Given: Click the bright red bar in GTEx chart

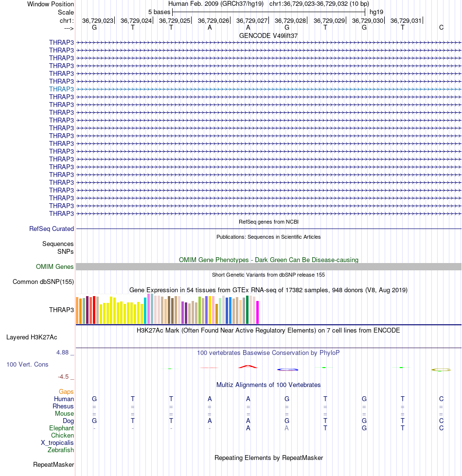Looking at the screenshot, I should pos(94,310).
